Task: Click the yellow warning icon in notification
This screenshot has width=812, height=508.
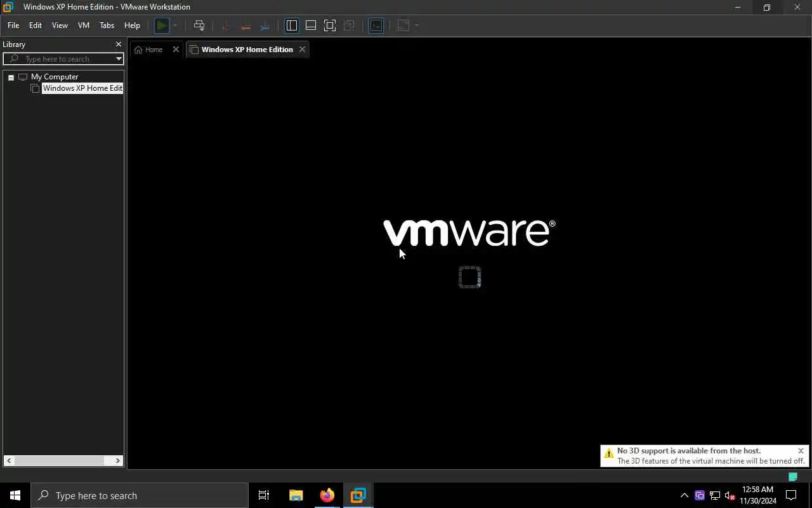Action: [608, 453]
